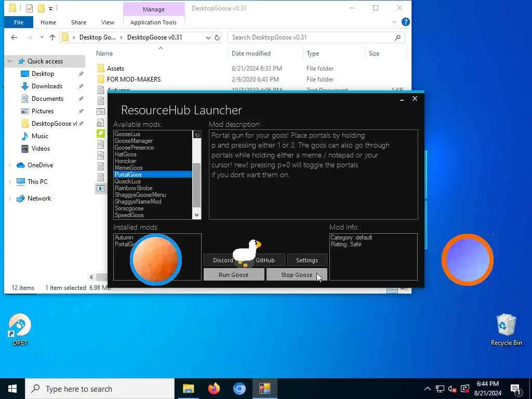
Task: Open the File menu in Explorer
Action: 19,22
